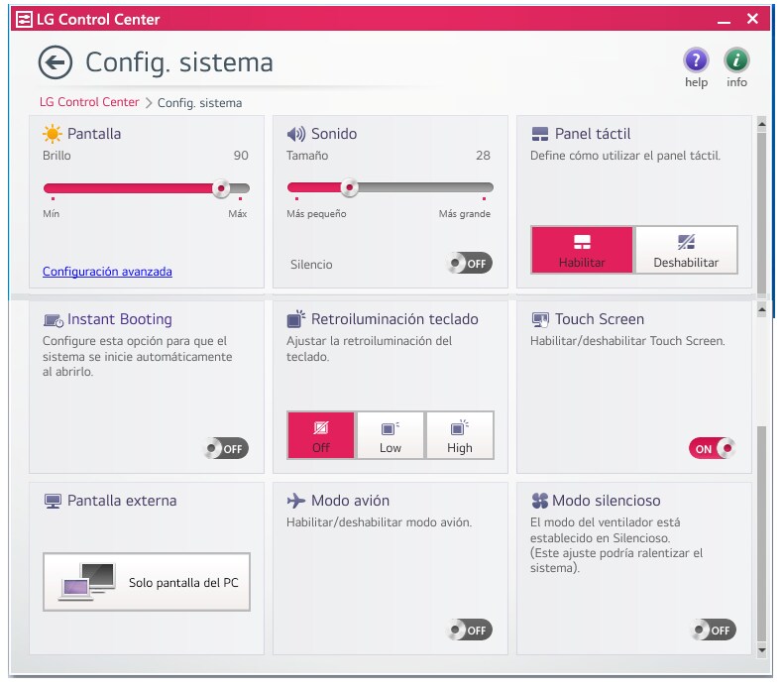Image resolution: width=784 pixels, height=690 pixels.
Task: Set keyboard backlight to Off
Action: coord(320,435)
